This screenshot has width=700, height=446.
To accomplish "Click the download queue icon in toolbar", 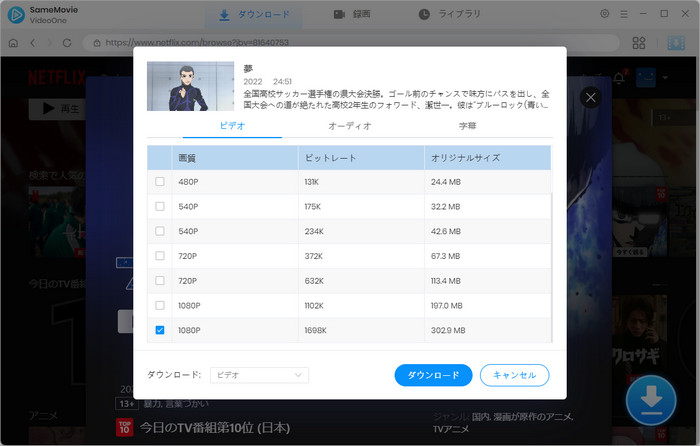I will [x=676, y=43].
